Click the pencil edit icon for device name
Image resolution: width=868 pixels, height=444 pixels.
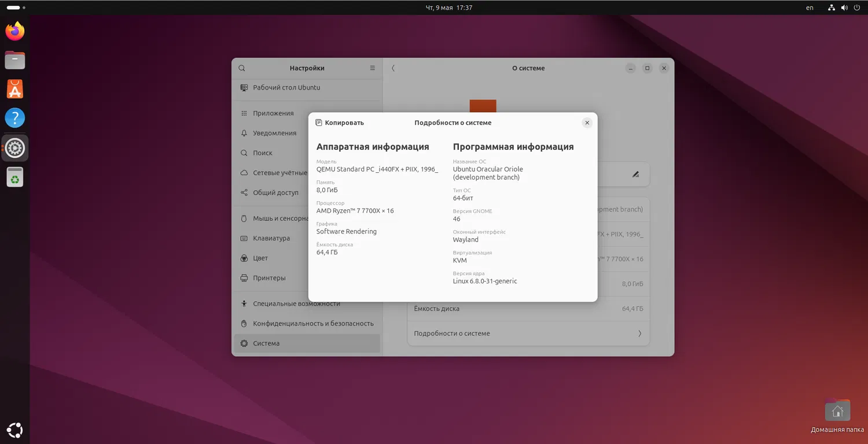[x=635, y=174]
